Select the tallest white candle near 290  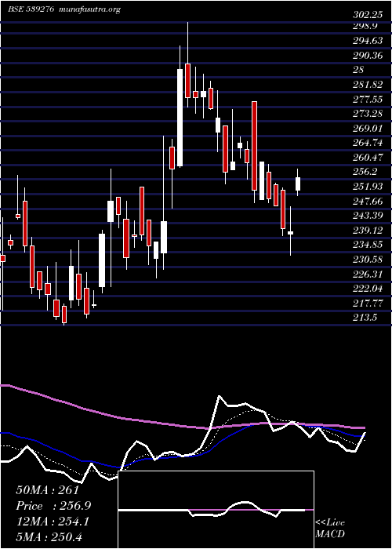180,118
